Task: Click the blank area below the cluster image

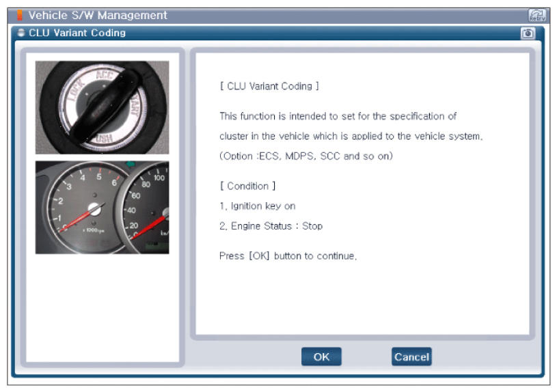Action: 102,307
